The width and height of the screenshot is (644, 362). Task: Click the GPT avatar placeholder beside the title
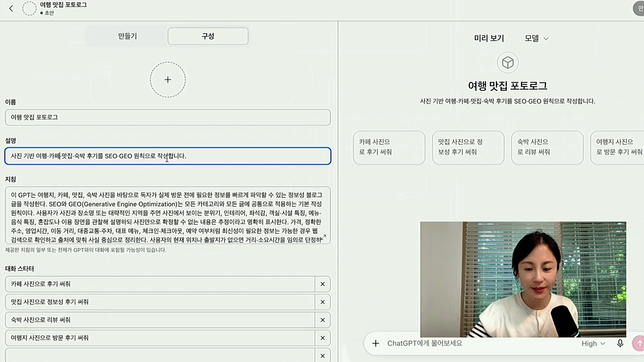[x=29, y=9]
